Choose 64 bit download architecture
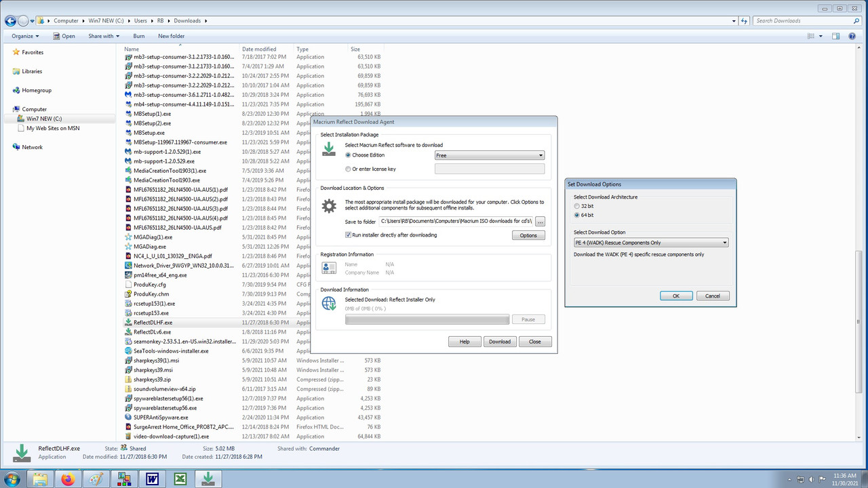Screen dimensions: 868x488 577,216
